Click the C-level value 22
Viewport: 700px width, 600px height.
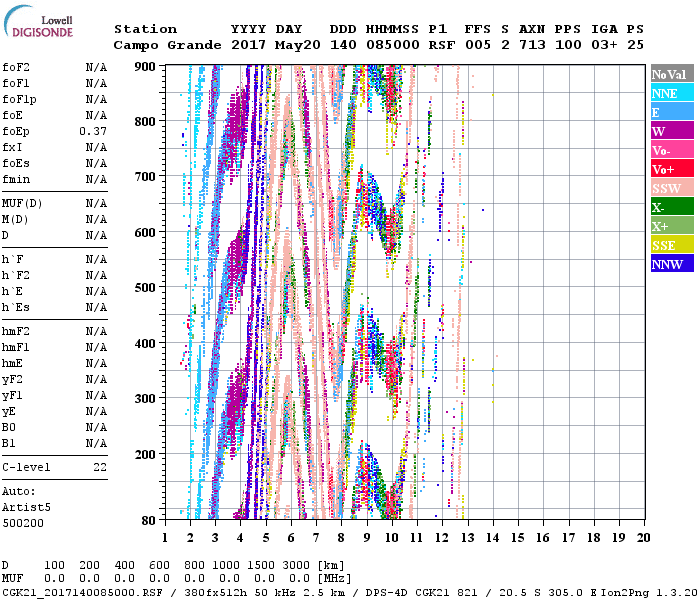click(100, 467)
